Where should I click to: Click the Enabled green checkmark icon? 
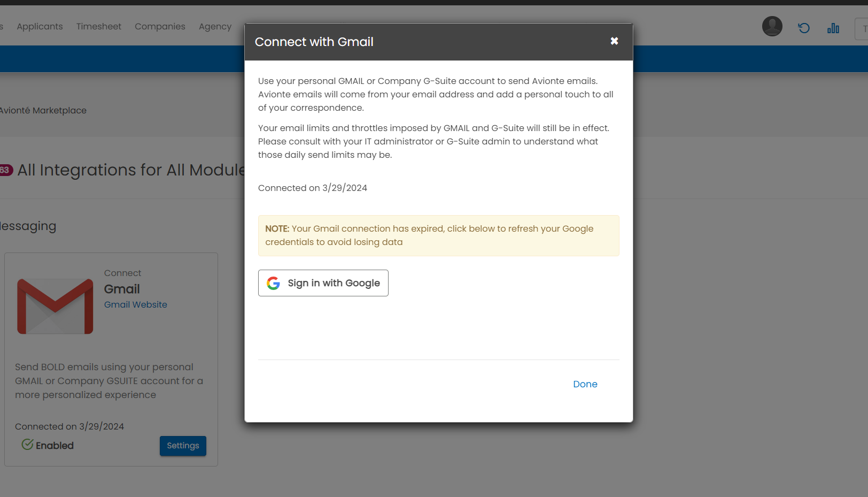point(27,445)
